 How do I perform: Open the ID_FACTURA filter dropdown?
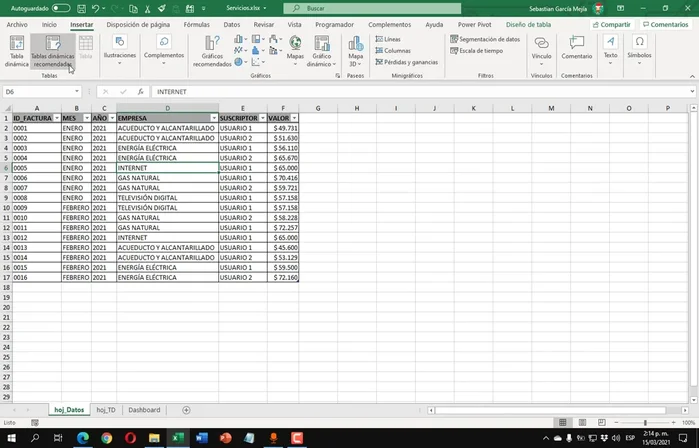57,118
